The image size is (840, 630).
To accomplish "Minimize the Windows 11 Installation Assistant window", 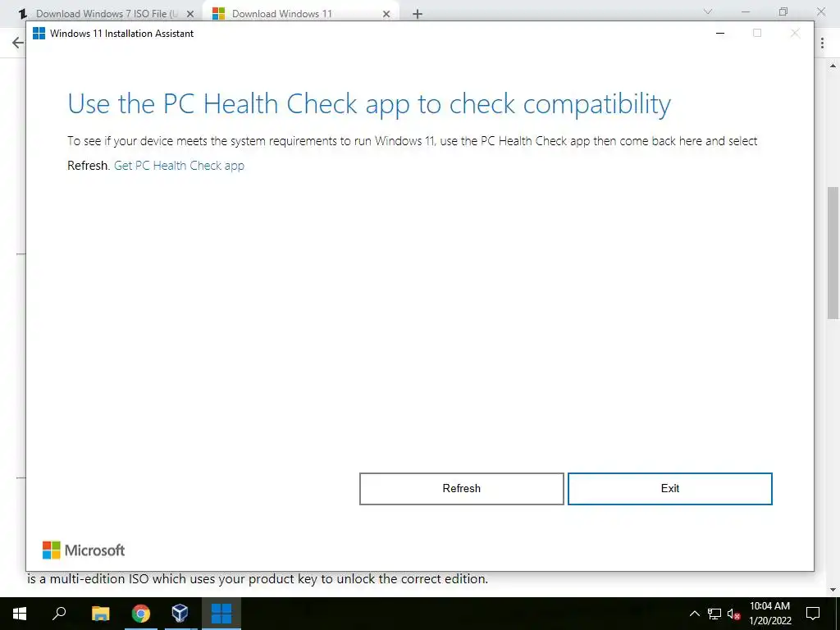I will point(720,33).
